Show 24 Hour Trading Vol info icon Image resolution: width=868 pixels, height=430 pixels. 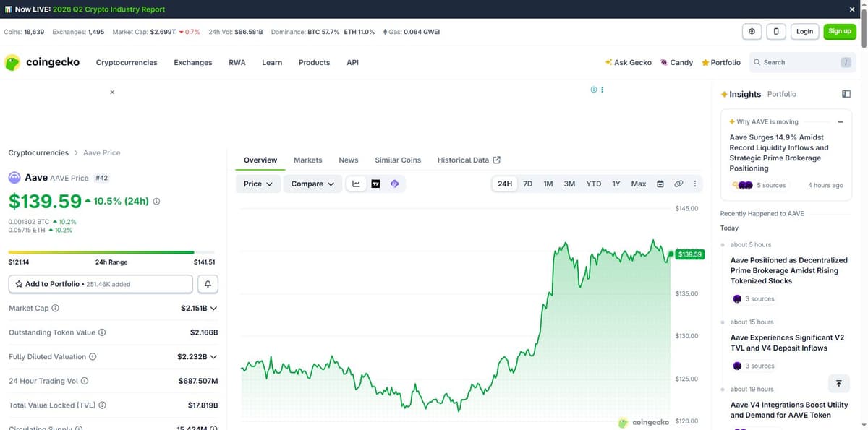[x=85, y=381]
